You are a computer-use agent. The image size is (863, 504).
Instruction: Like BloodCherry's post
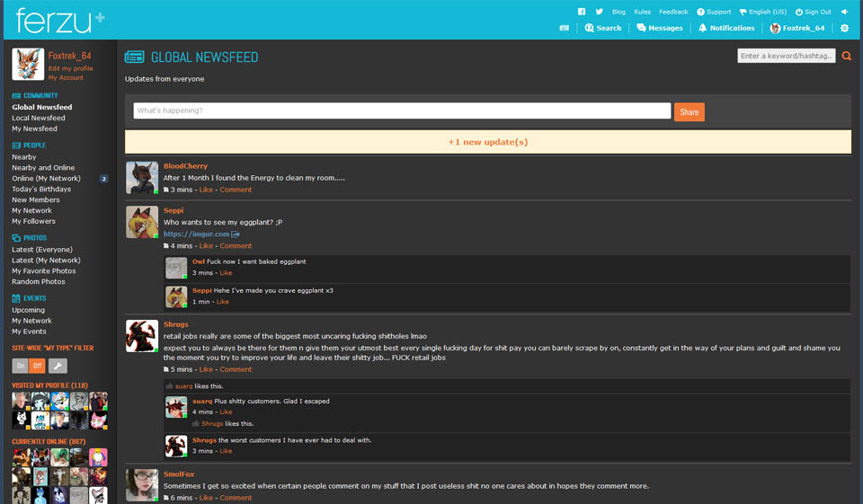point(206,190)
